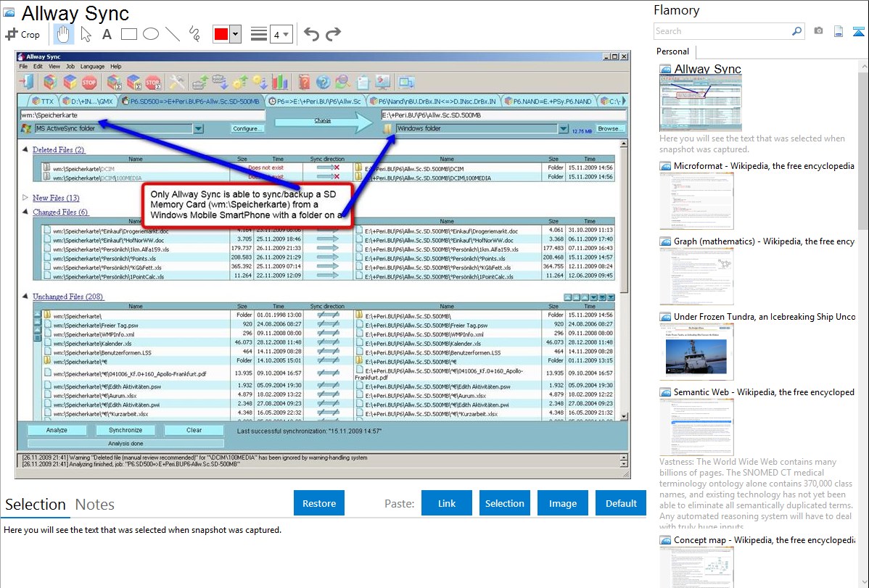869x588 pixels.
Task: Choose the straight line drawing tool
Action: [x=173, y=34]
